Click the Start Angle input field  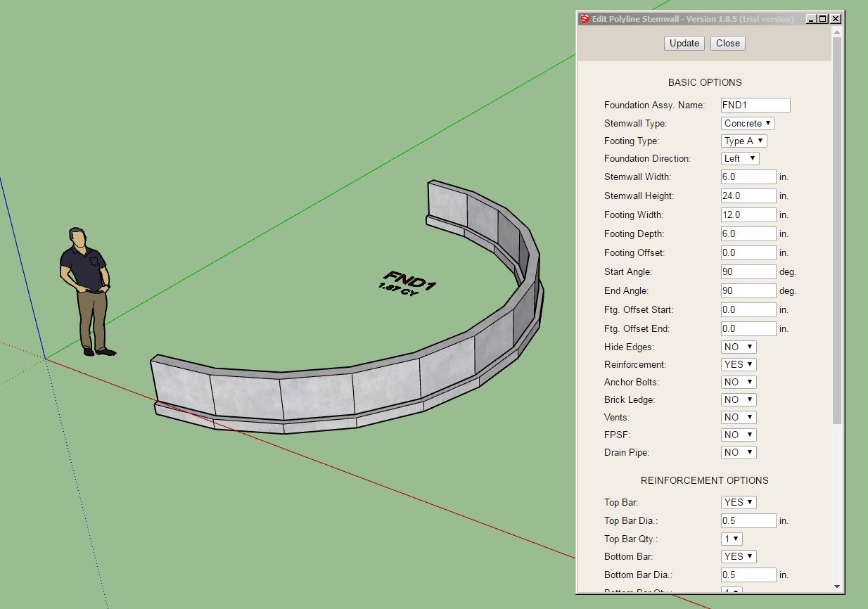tap(748, 271)
